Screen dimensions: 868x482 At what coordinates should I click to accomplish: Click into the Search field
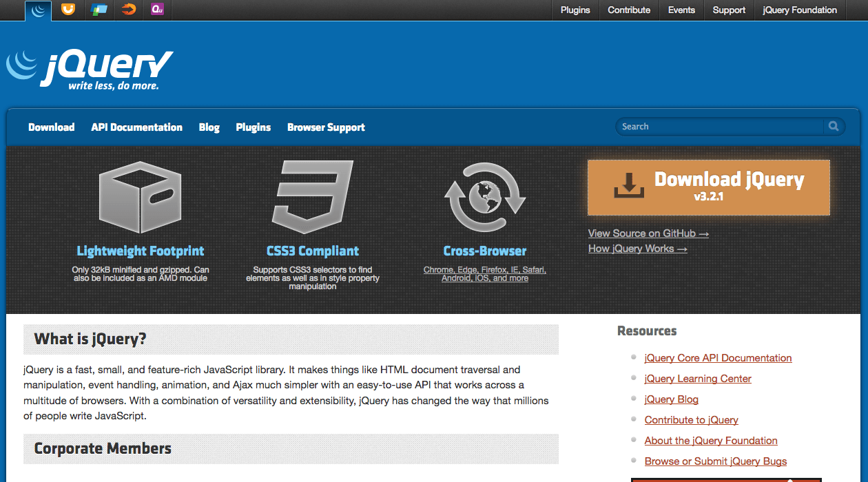720,127
